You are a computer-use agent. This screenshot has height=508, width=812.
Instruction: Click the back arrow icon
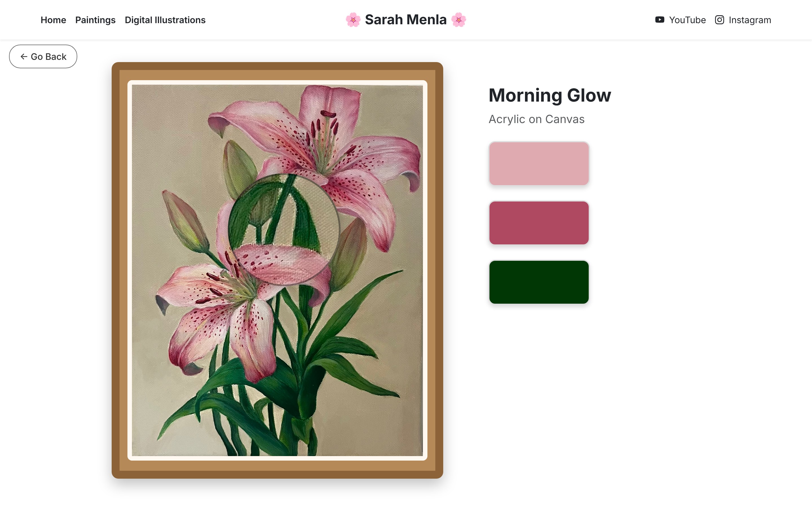(x=24, y=56)
